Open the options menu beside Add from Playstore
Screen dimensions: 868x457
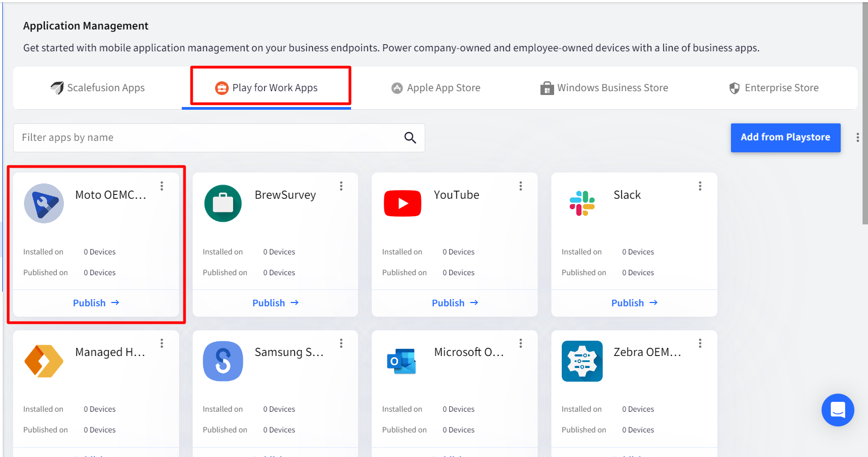pyautogui.click(x=858, y=138)
